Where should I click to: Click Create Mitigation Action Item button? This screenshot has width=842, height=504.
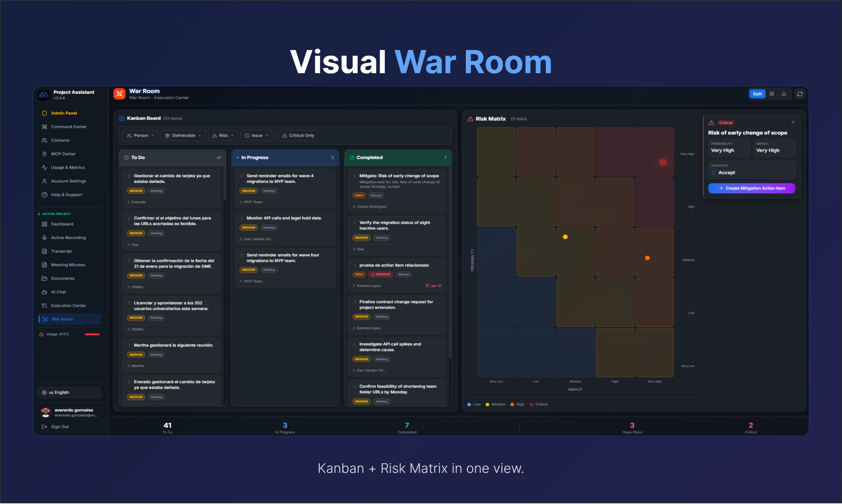pos(751,188)
